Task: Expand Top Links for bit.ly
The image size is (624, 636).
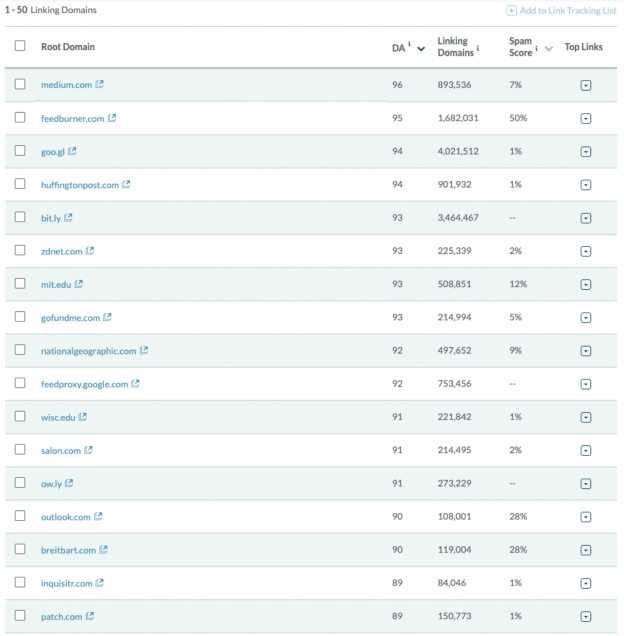Action: click(x=585, y=218)
